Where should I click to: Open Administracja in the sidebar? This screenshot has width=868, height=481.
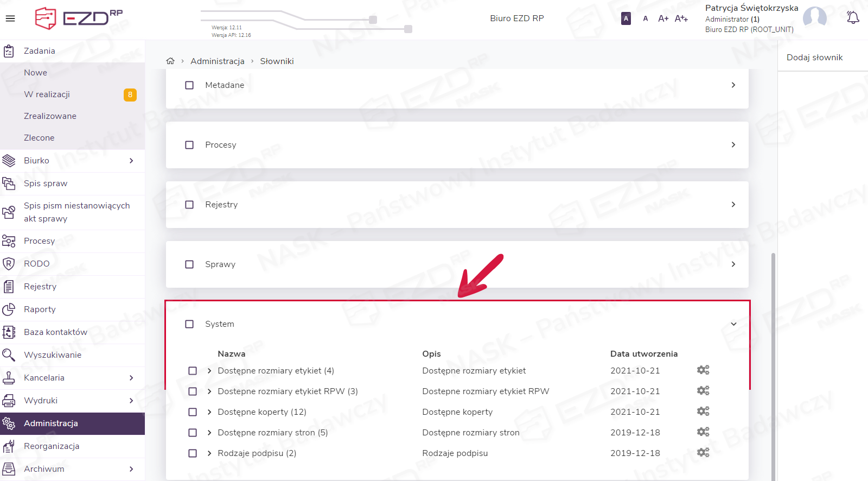[51, 423]
